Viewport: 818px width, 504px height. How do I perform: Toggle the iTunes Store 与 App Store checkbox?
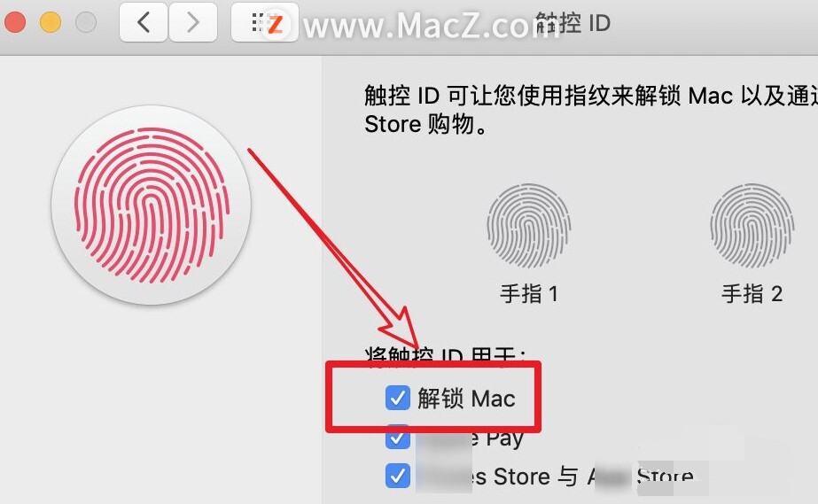click(x=398, y=476)
